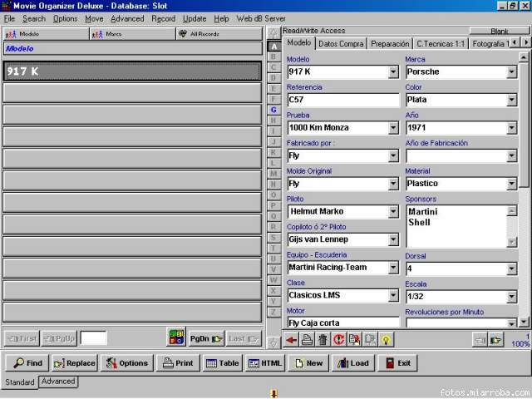This screenshot has height=399, width=532.
Task: Open the Modelo field dropdown
Action: (393, 72)
